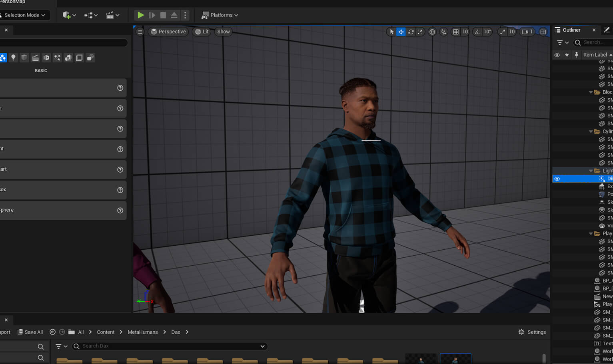613x364 pixels.
Task: Open the Selection Mode dropdown
Action: click(x=24, y=15)
